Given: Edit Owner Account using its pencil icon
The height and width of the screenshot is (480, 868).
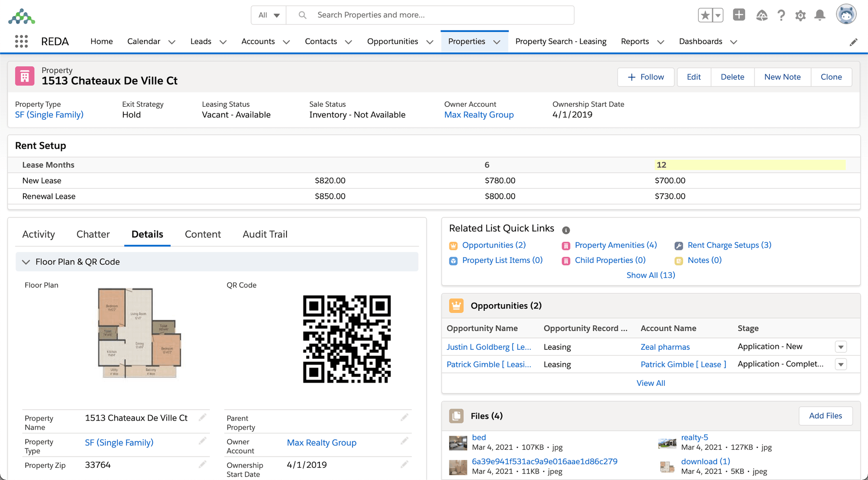Looking at the screenshot, I should click(404, 441).
